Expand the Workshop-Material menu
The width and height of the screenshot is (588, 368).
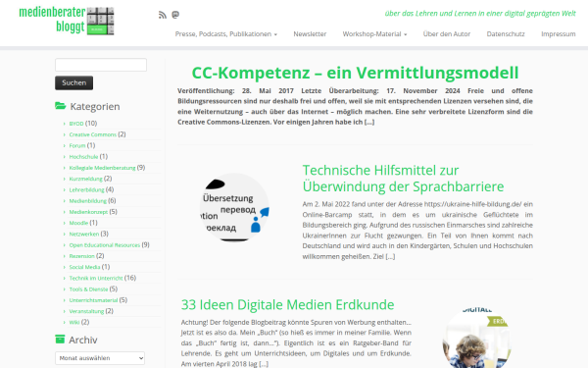[374, 34]
